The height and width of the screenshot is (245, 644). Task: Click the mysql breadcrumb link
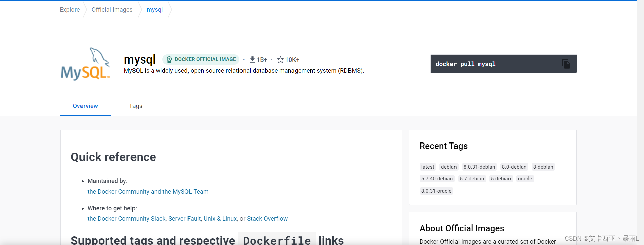click(x=155, y=10)
